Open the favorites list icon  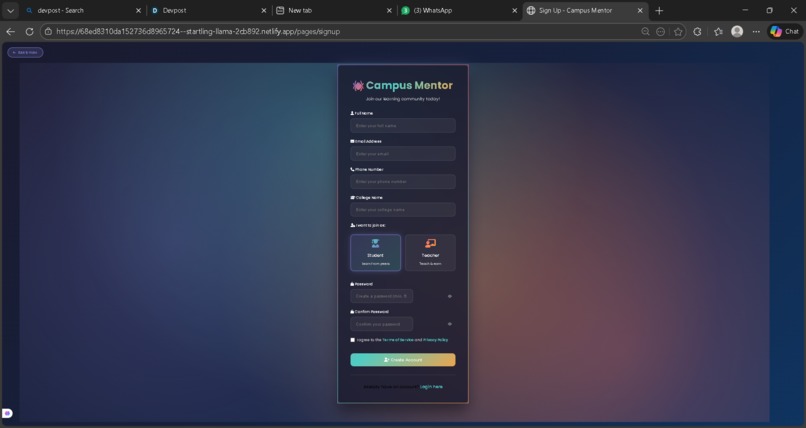[718, 31]
